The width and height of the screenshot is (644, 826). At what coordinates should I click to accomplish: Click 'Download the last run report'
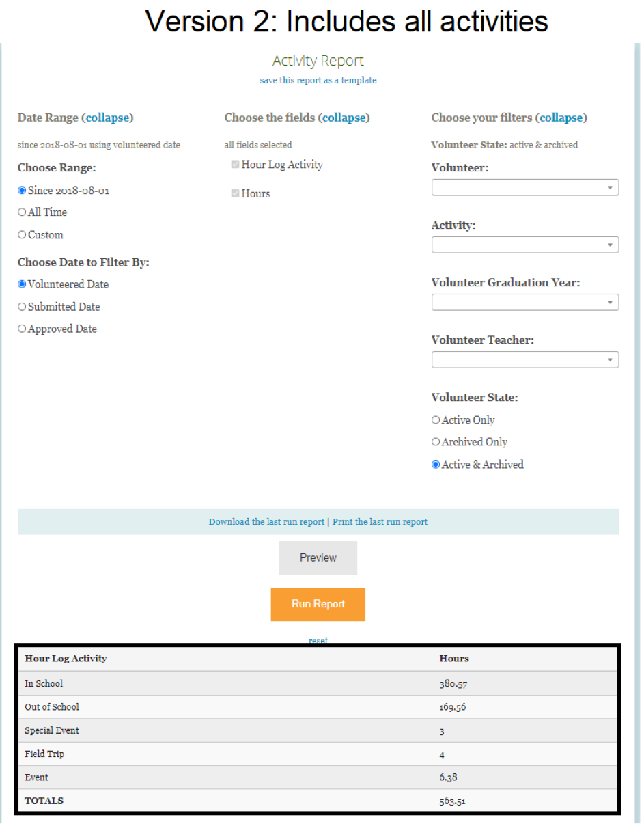click(266, 522)
